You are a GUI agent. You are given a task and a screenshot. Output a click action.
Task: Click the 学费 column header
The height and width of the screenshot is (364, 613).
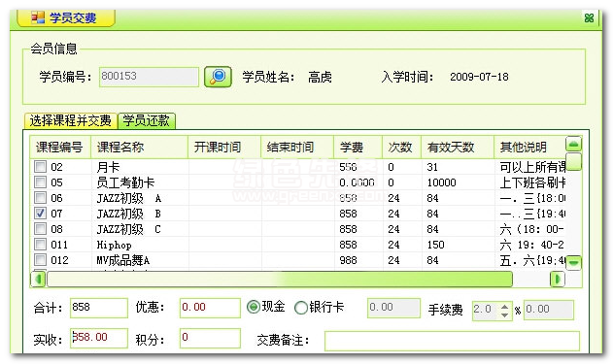tap(358, 147)
